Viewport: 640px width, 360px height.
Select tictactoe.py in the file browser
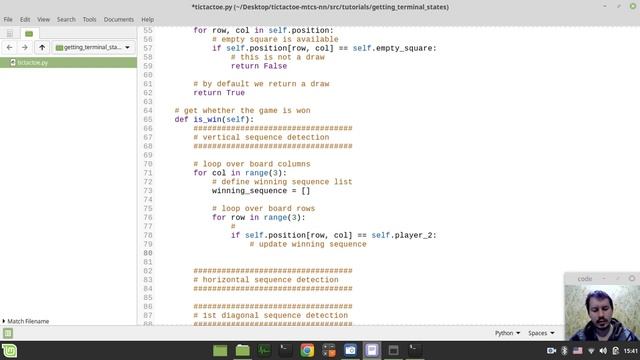click(69, 62)
